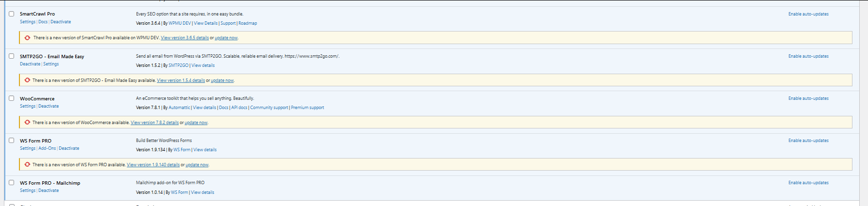Click the SmartCrawl Pro update refresh icon

[x=28, y=38]
